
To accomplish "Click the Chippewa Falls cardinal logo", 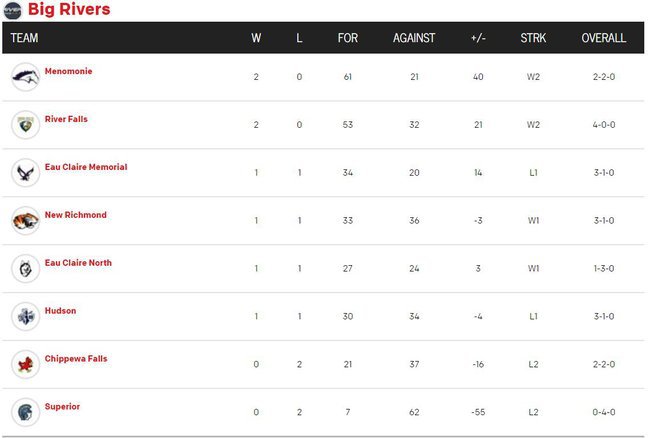I will point(25,365).
